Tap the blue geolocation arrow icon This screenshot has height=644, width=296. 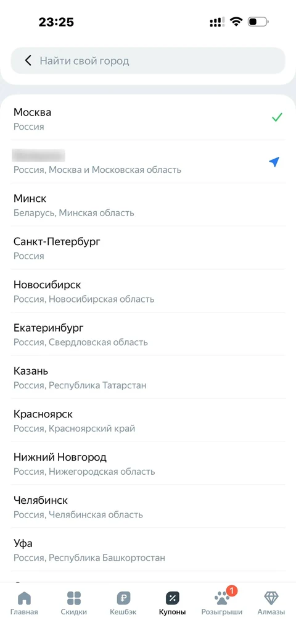point(274,162)
